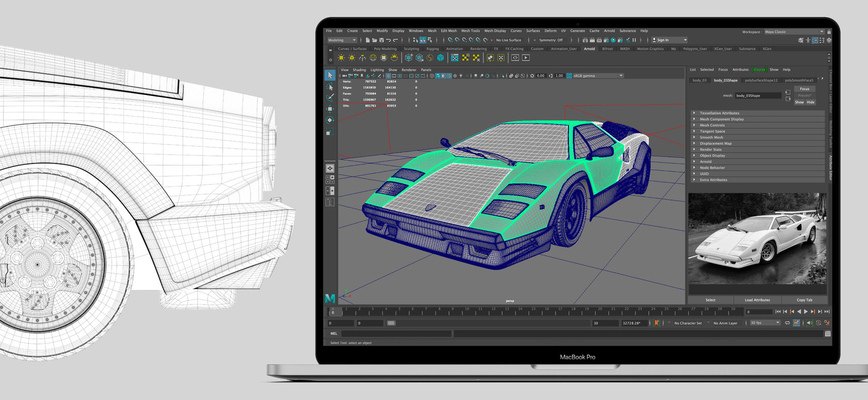The width and height of the screenshot is (868, 400).
Task: Click the Hide button
Action: [x=811, y=102]
